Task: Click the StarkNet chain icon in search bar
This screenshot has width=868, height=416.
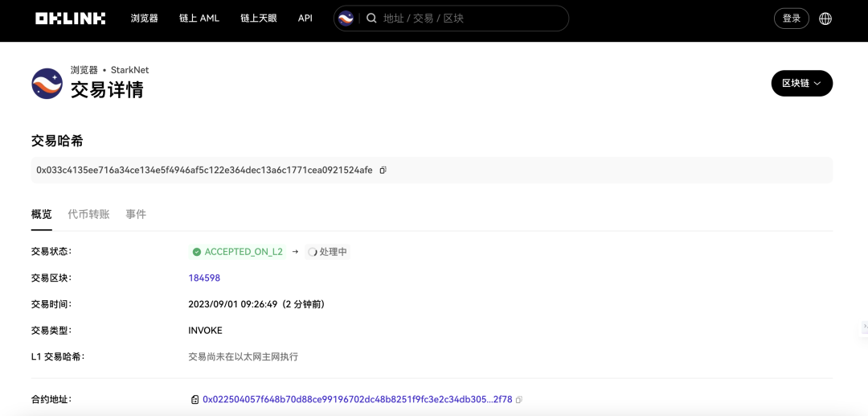Action: click(346, 19)
